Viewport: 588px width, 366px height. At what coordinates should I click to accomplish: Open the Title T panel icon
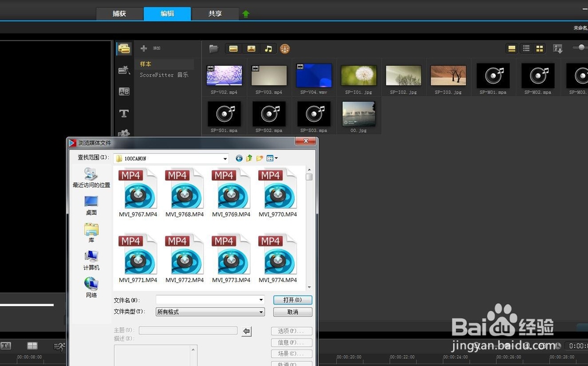click(123, 114)
